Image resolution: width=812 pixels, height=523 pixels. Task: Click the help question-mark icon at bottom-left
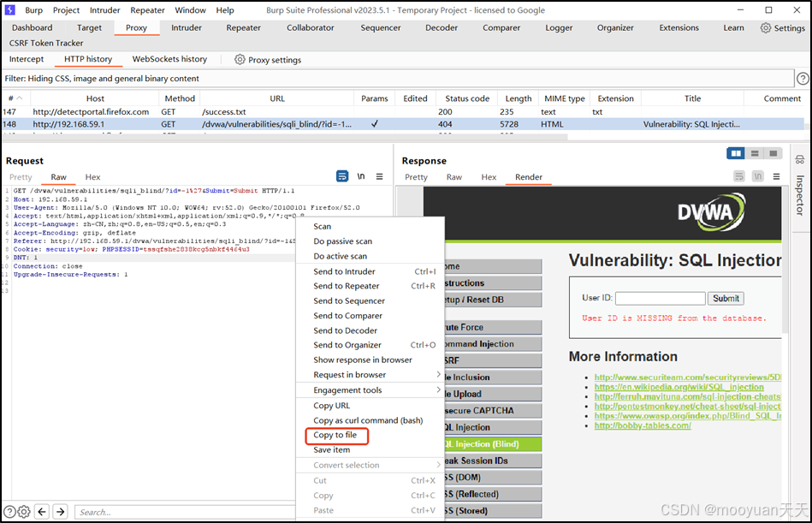coord(8,512)
